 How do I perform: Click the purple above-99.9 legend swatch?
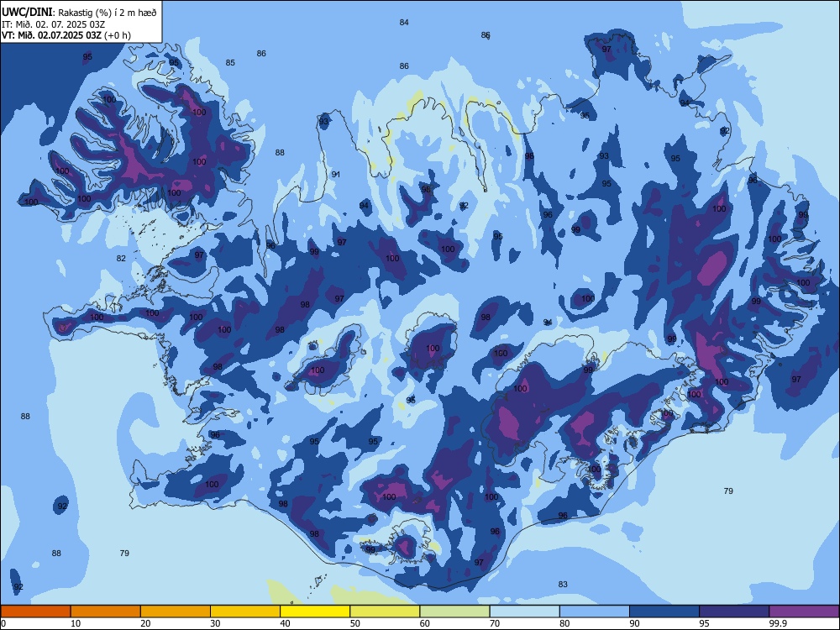804,612
